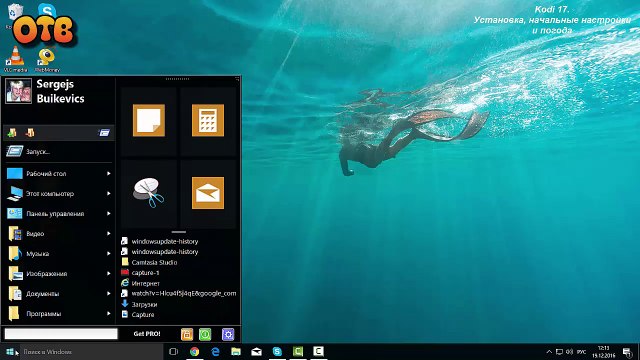Open the watch?v=Hlcu4f5j4qE&google_com recent item
The width and height of the screenshot is (640, 360).
[x=179, y=293]
